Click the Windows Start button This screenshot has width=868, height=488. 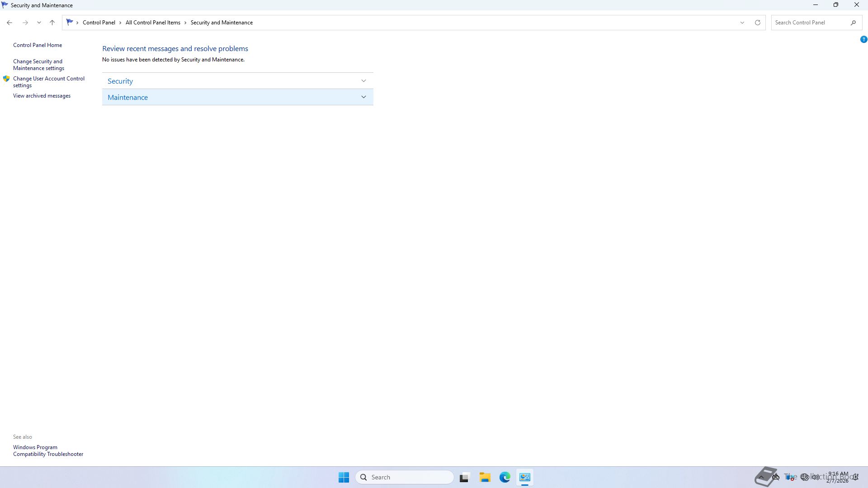tap(344, 477)
